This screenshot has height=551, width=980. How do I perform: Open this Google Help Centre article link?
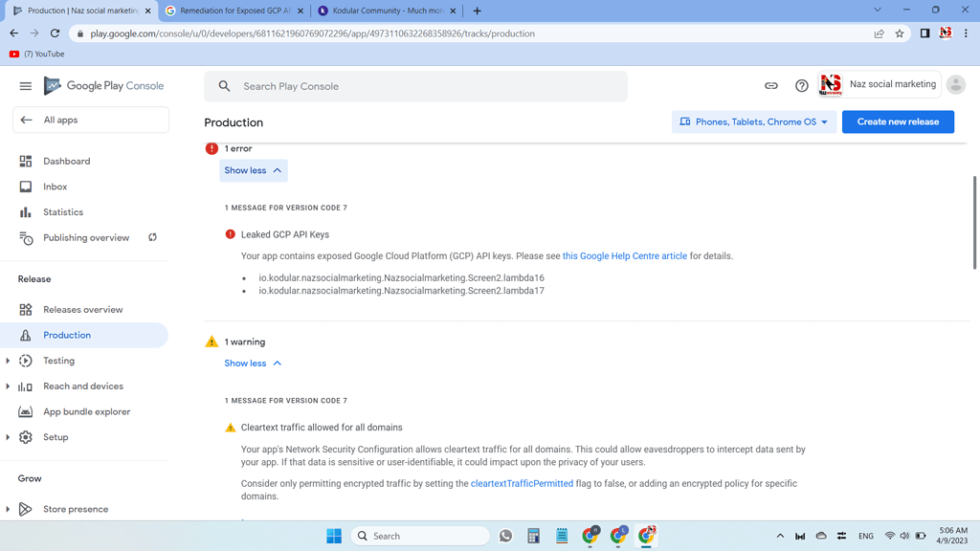click(624, 255)
